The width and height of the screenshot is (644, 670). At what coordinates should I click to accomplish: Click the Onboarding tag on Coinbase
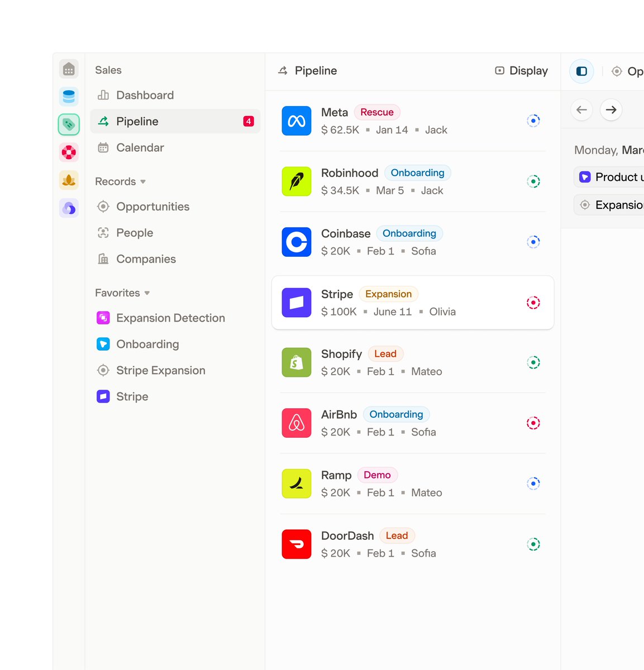[x=409, y=233]
